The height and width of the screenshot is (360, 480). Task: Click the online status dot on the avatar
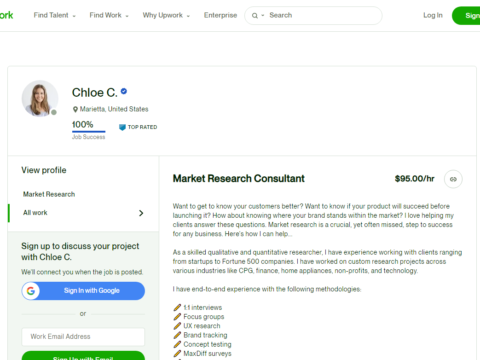pyautogui.click(x=54, y=112)
